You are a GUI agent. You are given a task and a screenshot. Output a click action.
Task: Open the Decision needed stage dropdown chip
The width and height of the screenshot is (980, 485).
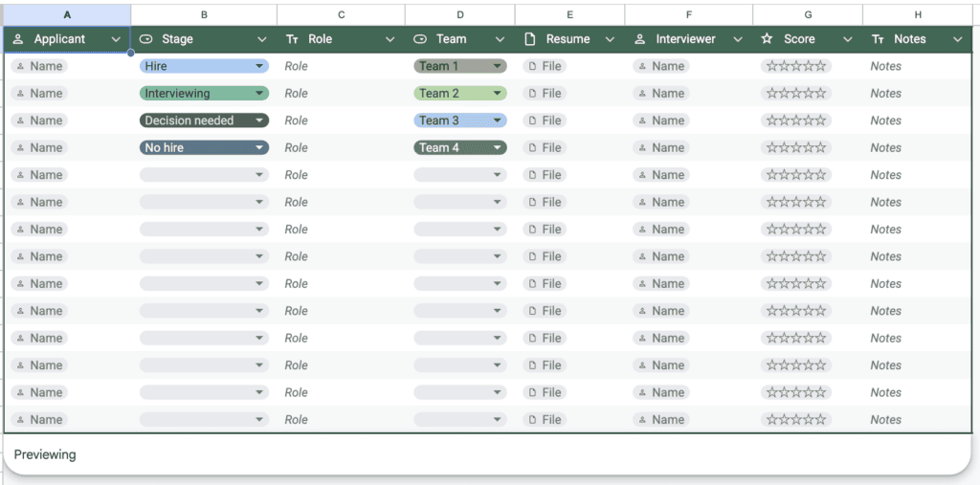coord(205,121)
